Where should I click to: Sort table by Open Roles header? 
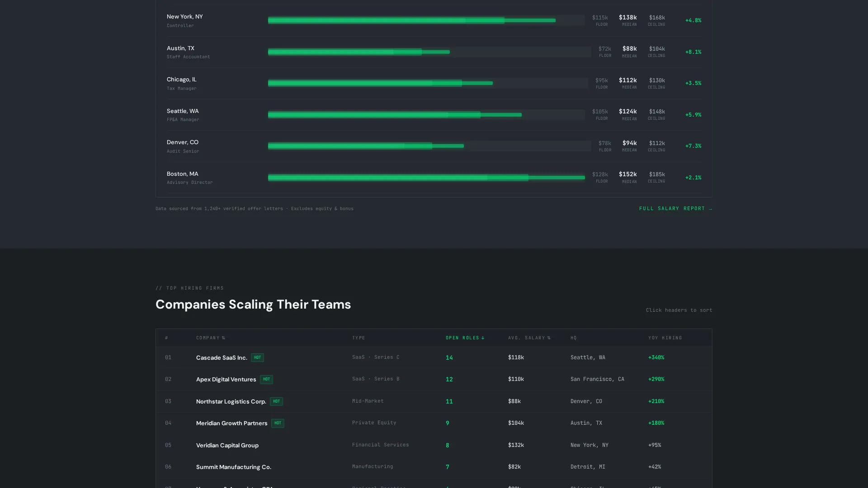pos(465,338)
